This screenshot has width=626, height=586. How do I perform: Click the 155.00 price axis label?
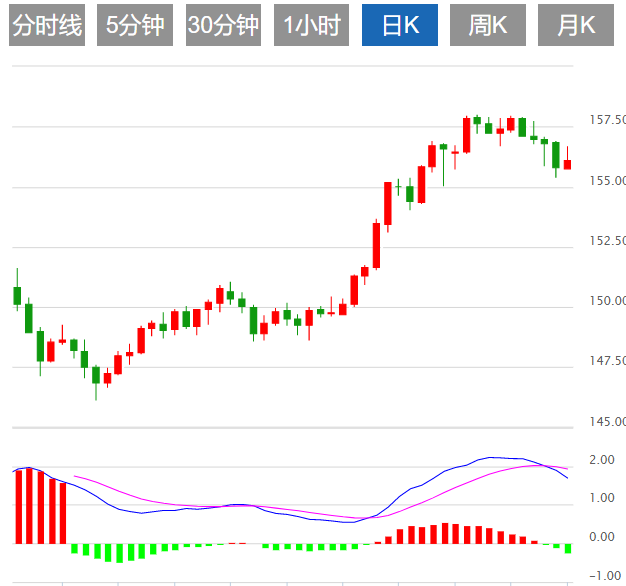[x=608, y=181]
